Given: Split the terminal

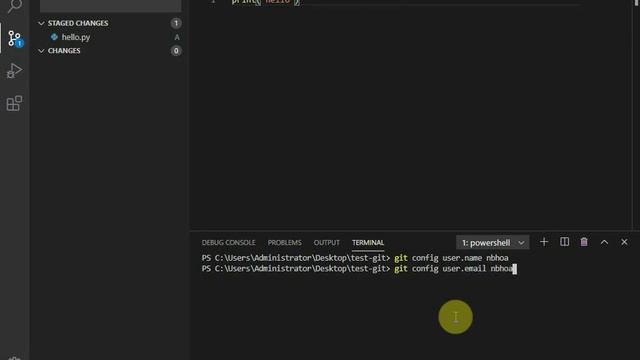Looking at the screenshot, I should [x=564, y=242].
